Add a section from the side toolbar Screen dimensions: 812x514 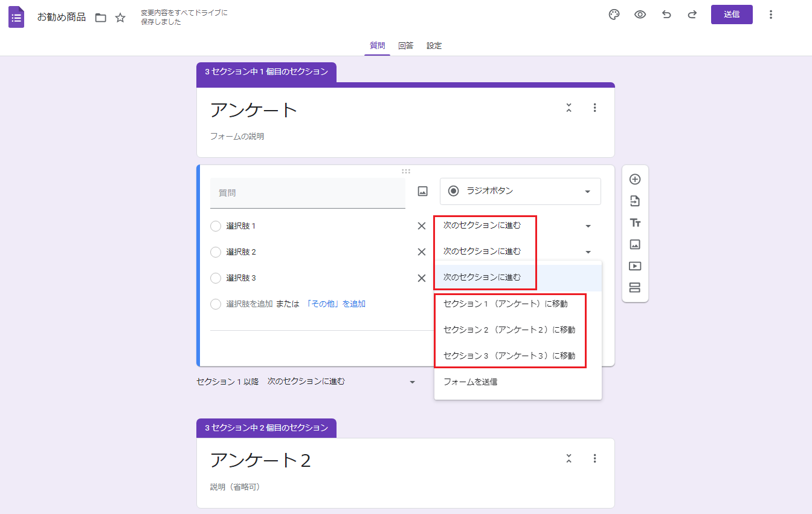point(634,288)
